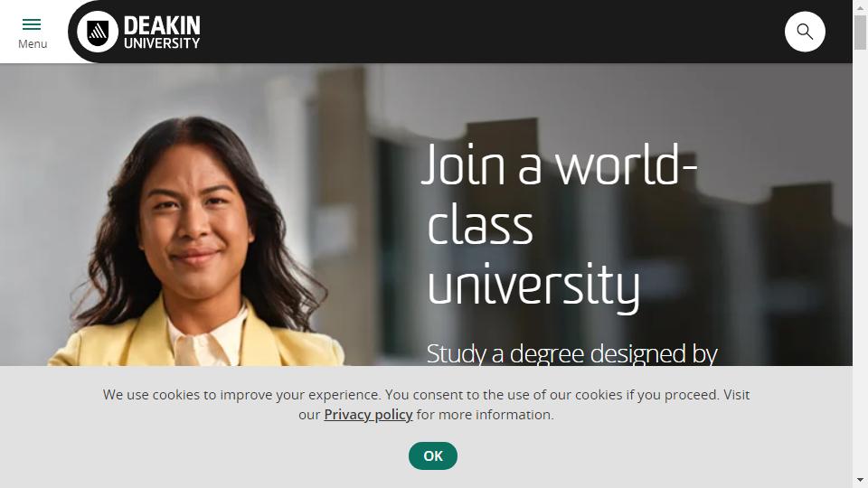Image resolution: width=868 pixels, height=488 pixels.
Task: Click the word "class" in the headline
Action: pyautogui.click(x=480, y=225)
